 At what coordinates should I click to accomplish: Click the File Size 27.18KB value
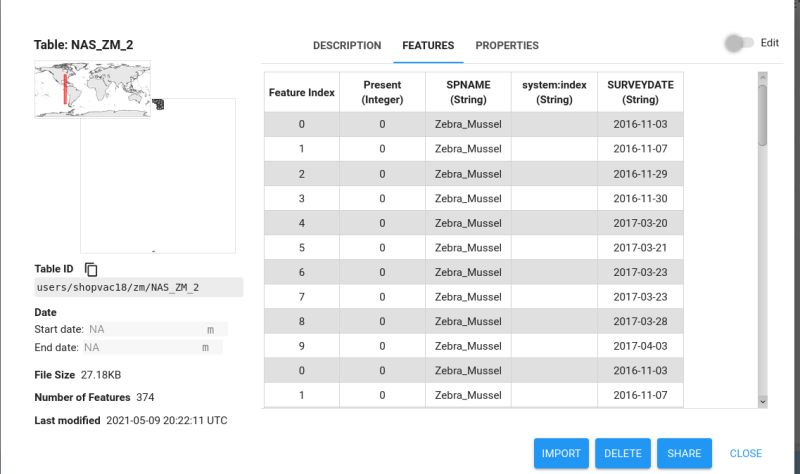coord(101,375)
